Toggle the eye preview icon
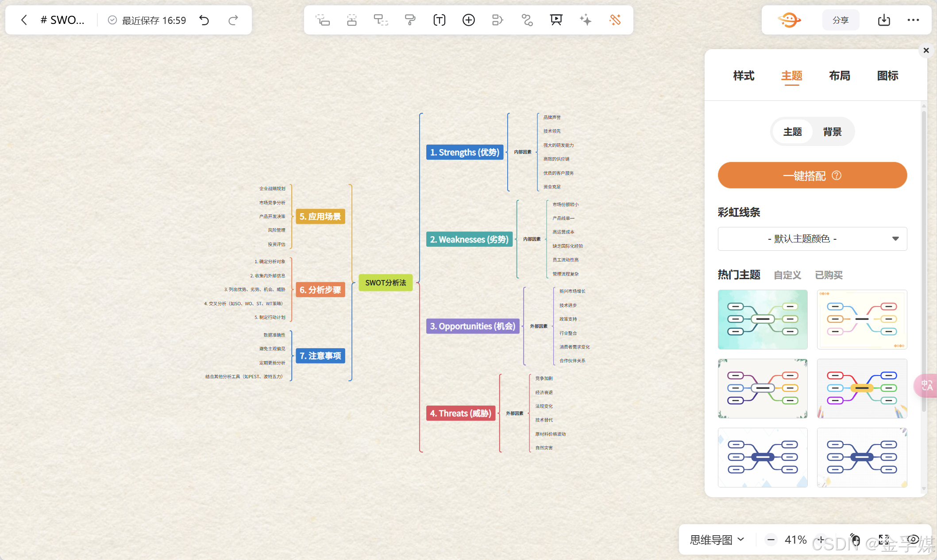Image resolution: width=937 pixels, height=560 pixels. 913,539
